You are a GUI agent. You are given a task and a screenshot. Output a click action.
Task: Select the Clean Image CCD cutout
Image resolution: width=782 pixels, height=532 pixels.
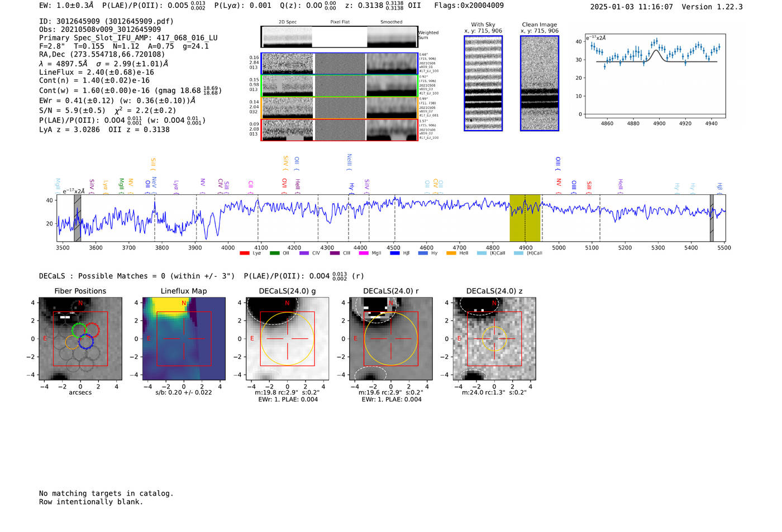pyautogui.click(x=540, y=83)
